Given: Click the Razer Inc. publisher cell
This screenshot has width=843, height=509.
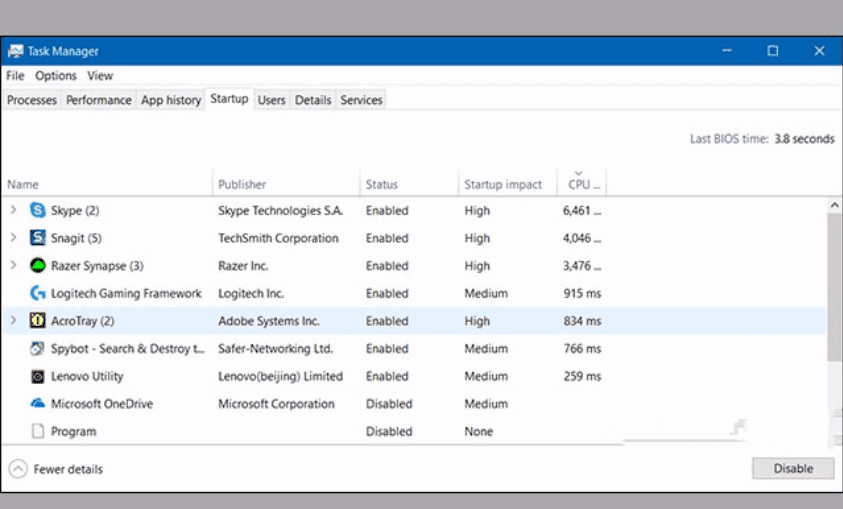Looking at the screenshot, I should [x=242, y=266].
